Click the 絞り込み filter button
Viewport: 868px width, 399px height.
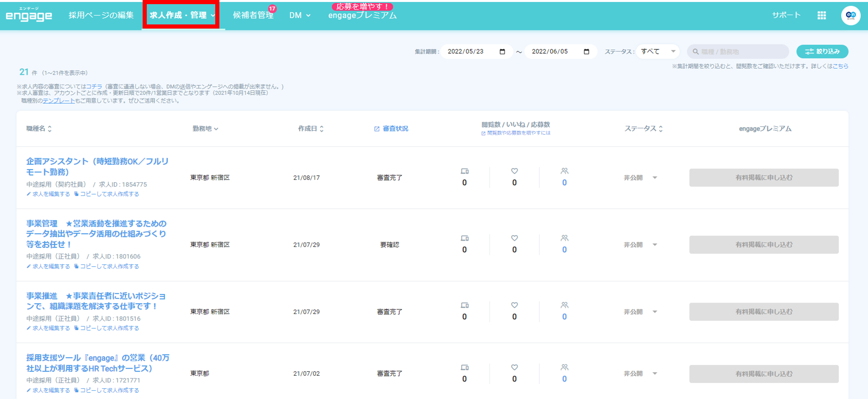pos(822,51)
